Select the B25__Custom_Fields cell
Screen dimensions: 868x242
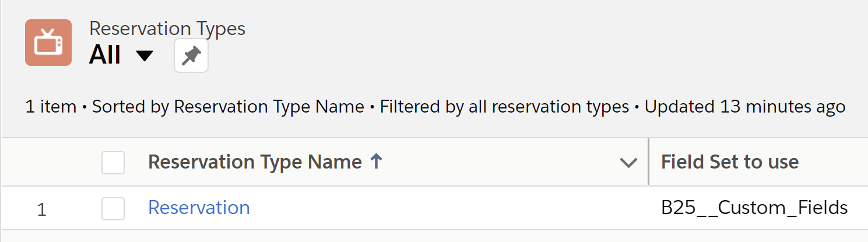pos(754,208)
